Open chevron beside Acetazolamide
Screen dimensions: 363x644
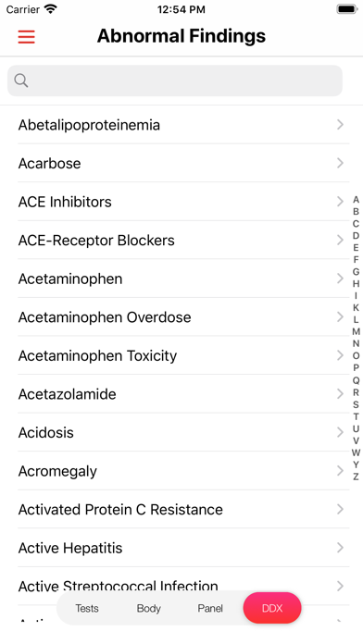(x=340, y=394)
